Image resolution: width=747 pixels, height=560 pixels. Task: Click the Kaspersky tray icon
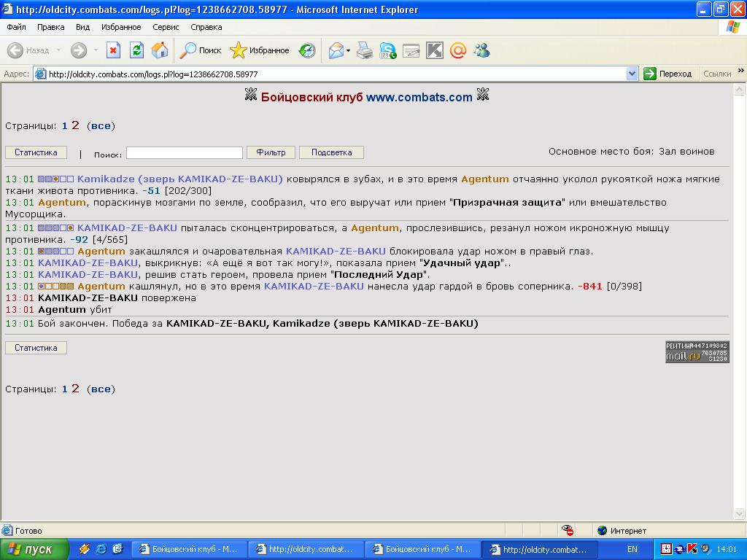pos(692,549)
